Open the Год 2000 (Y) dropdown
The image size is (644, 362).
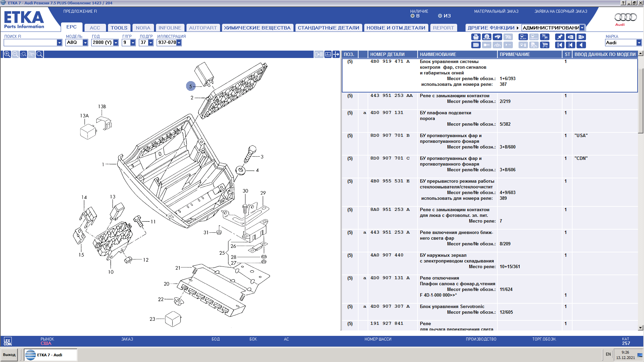116,43
